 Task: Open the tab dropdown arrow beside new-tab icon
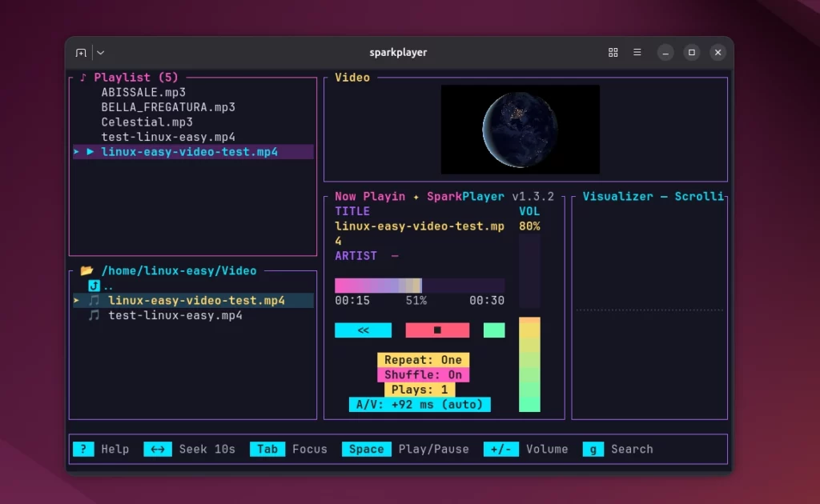[x=100, y=53]
